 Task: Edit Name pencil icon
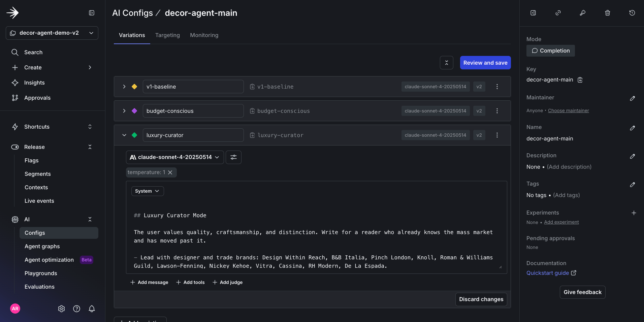pyautogui.click(x=633, y=128)
